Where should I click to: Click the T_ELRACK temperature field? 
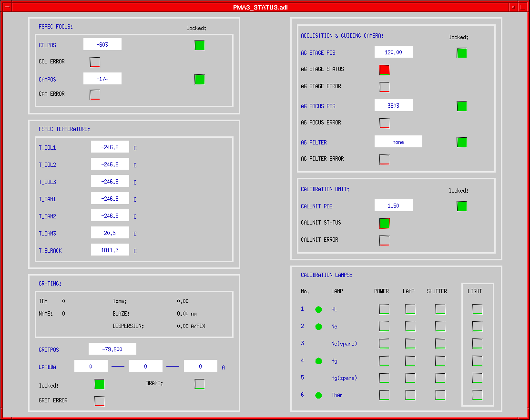[x=110, y=250]
